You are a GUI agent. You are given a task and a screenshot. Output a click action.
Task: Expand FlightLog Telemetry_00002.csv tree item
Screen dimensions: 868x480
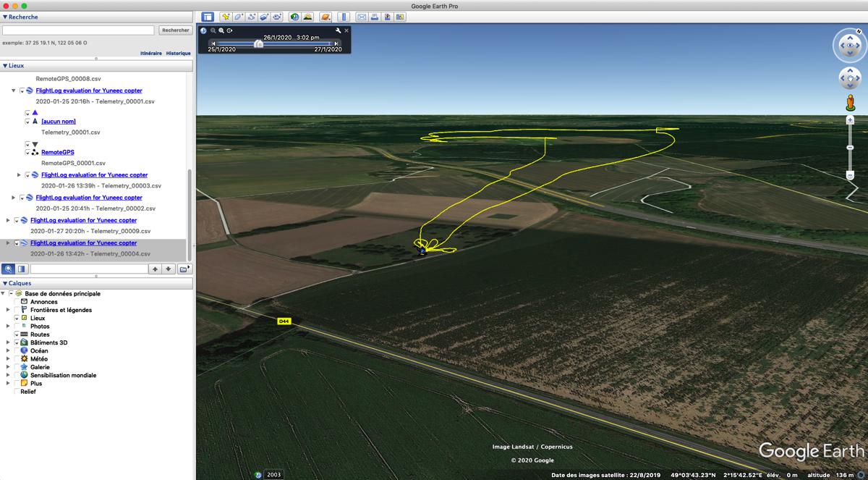pos(14,198)
